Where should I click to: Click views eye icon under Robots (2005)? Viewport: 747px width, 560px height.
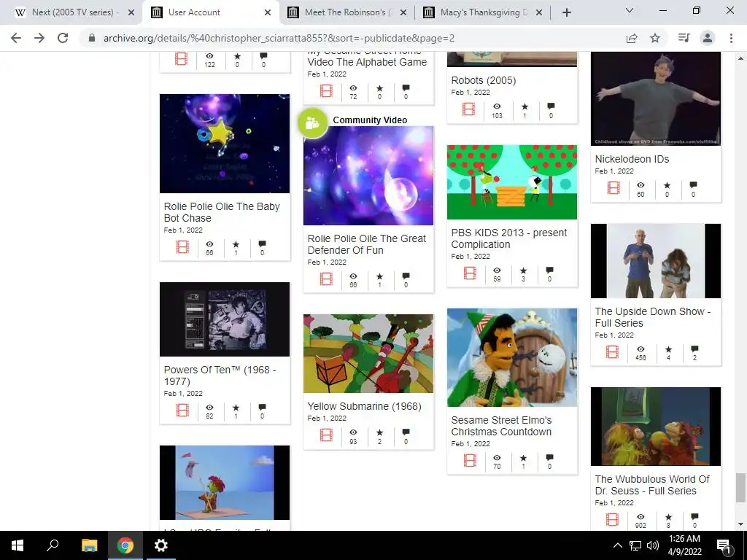coord(497,106)
